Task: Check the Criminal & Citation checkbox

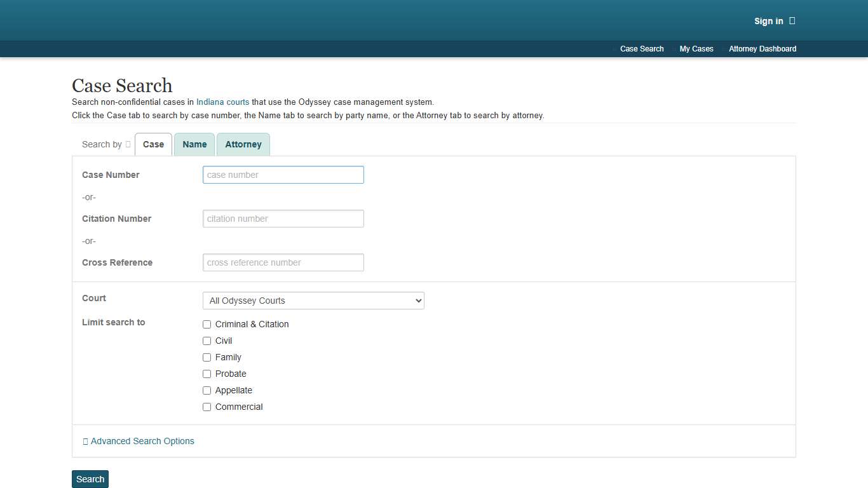Action: (207, 324)
